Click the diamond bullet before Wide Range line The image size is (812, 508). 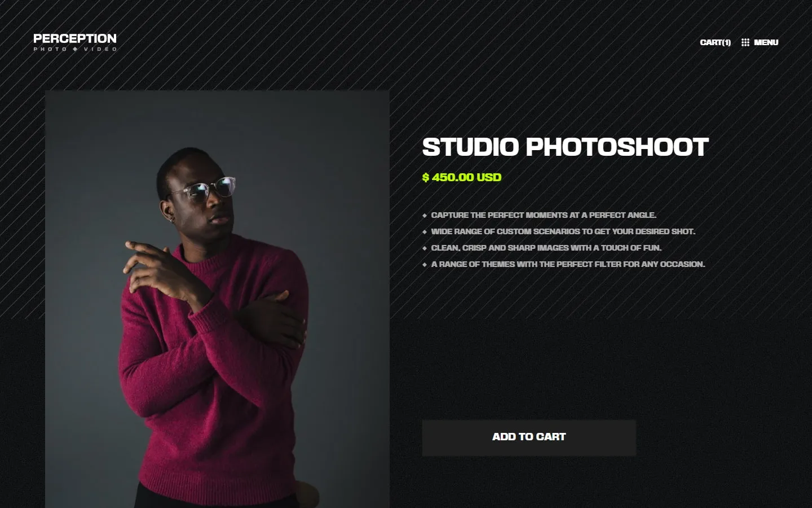[425, 232]
